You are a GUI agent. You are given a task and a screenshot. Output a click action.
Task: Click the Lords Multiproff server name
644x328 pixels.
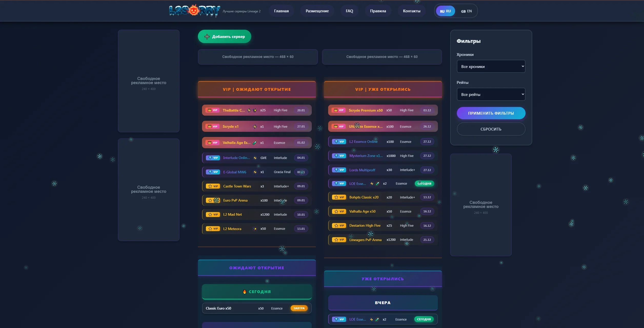pyautogui.click(x=362, y=170)
